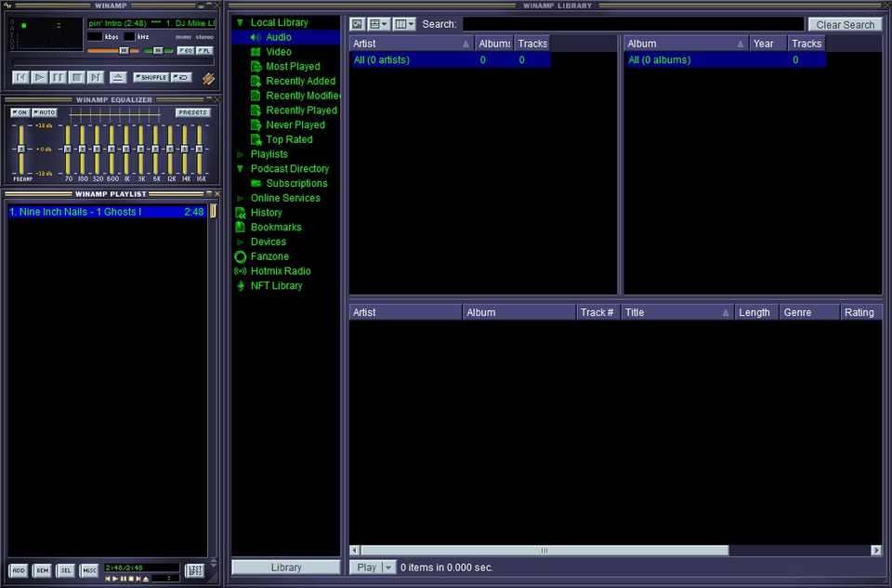
Task: Toggle the Repeat button
Action: 181,77
